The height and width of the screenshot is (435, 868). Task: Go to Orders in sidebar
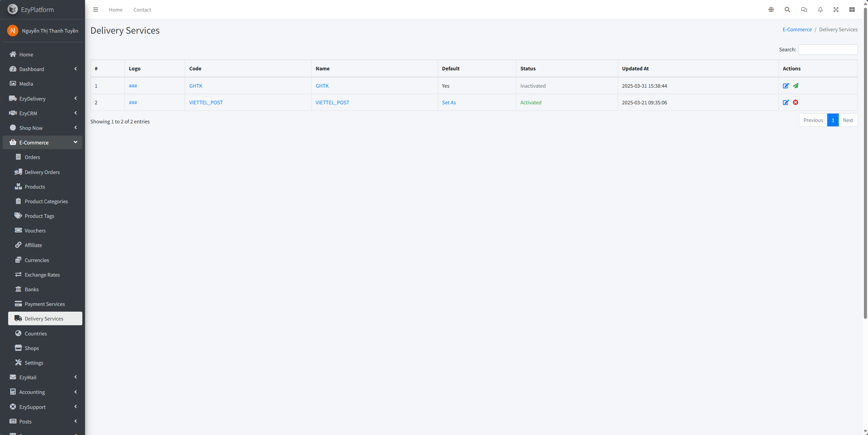pos(45,157)
